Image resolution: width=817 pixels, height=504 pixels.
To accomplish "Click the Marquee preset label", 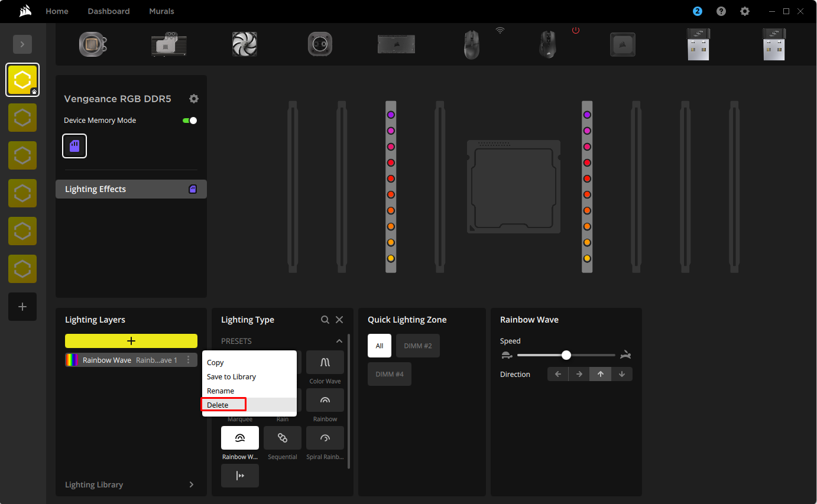I will (240, 419).
